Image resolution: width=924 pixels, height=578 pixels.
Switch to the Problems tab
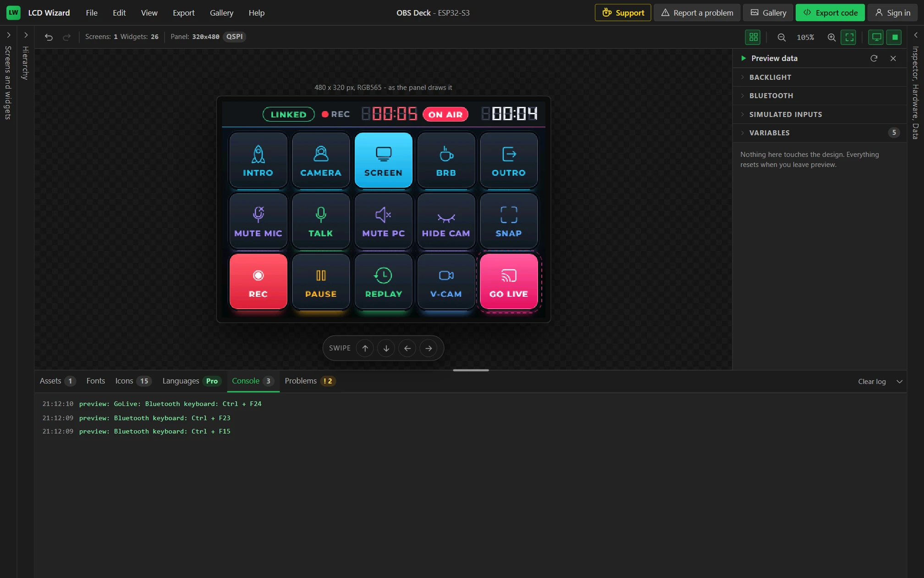310,381
